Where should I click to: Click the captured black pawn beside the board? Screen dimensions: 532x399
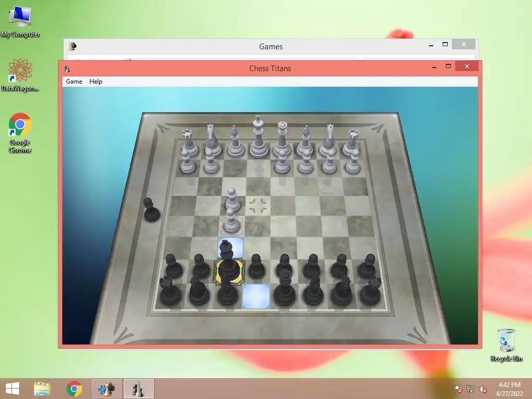(x=151, y=210)
